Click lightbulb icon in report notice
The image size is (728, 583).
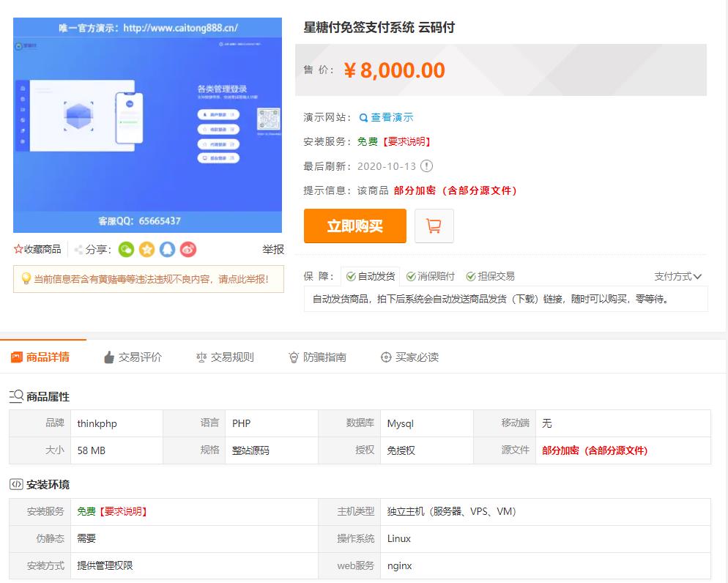26,278
